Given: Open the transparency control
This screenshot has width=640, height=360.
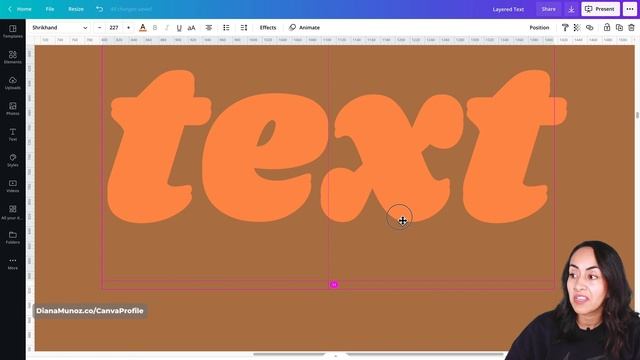Looking at the screenshot, I should pyautogui.click(x=577, y=28).
